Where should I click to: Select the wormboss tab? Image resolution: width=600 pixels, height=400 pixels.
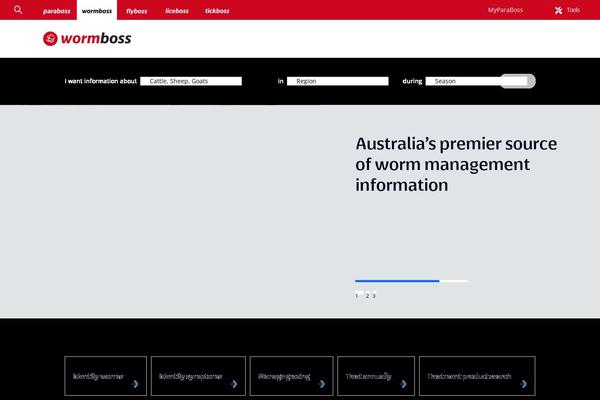click(x=97, y=11)
